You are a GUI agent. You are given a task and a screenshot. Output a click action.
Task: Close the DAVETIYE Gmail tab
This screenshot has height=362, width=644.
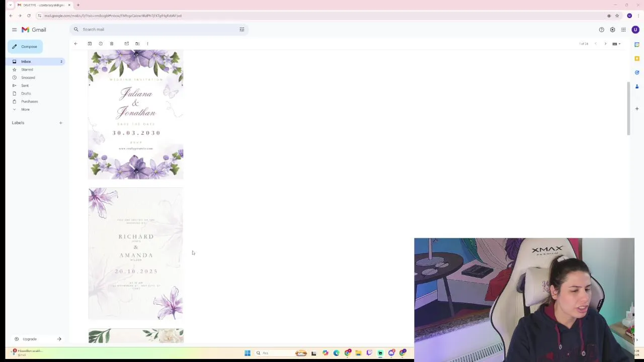pos(69,5)
